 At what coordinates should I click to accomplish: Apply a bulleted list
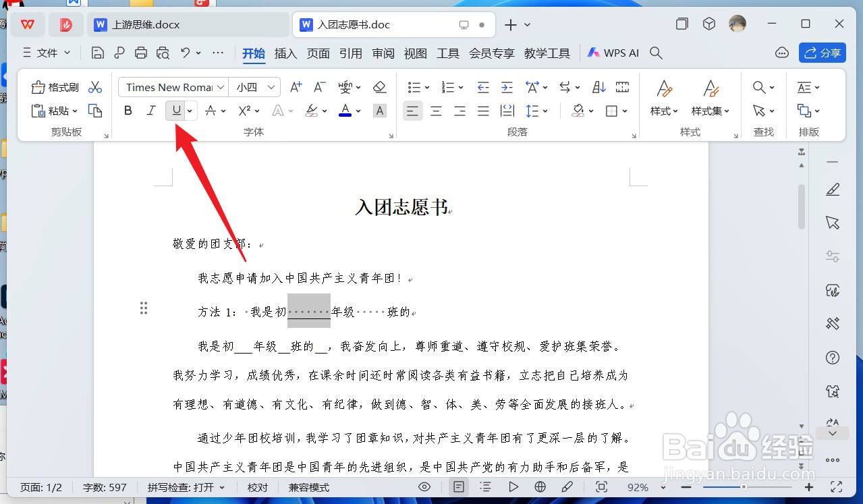click(x=413, y=86)
